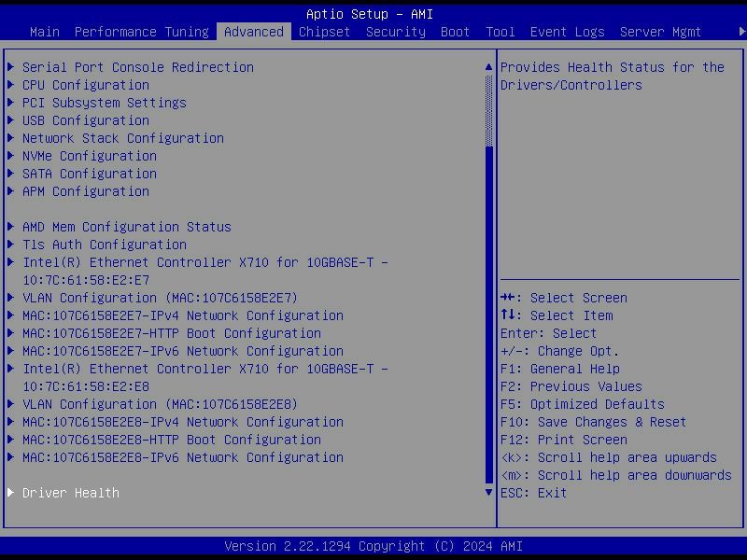Open MAC:107C6158E2E8-HTTP Boot Configuration
Screen dimensions: 747x560
point(172,440)
